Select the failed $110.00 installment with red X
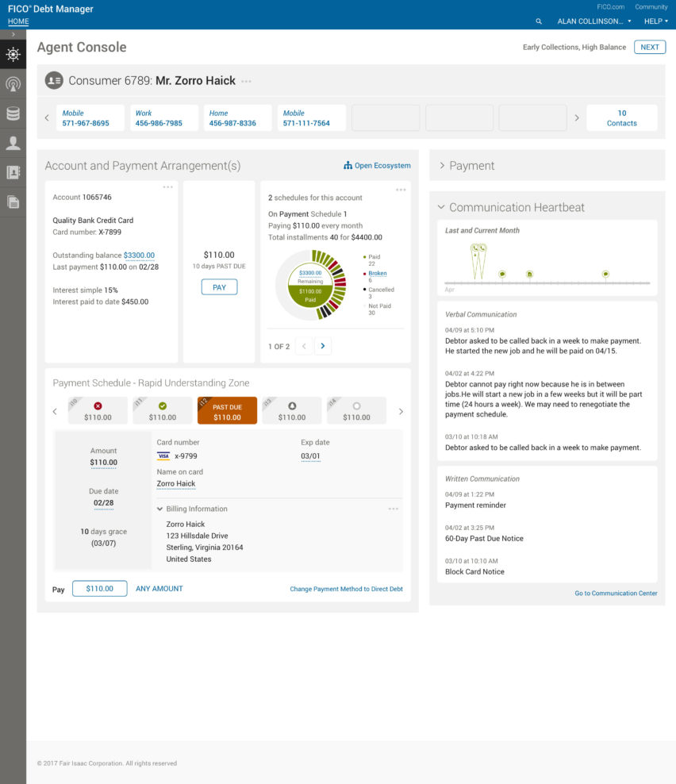This screenshot has width=676, height=784. coord(98,411)
